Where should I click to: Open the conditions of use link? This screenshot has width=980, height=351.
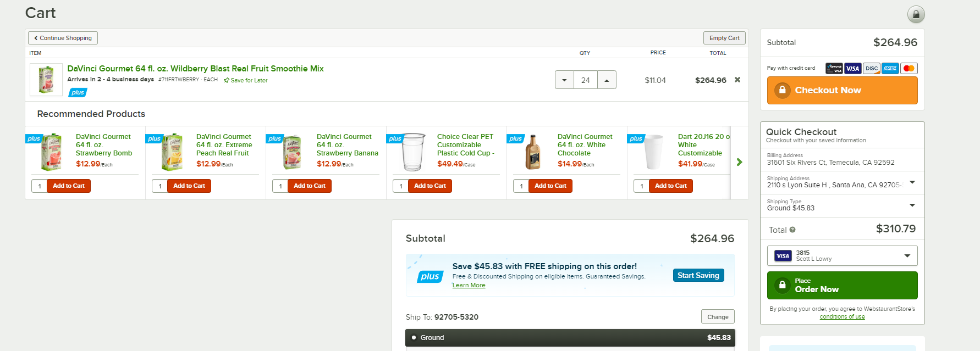[x=842, y=317]
